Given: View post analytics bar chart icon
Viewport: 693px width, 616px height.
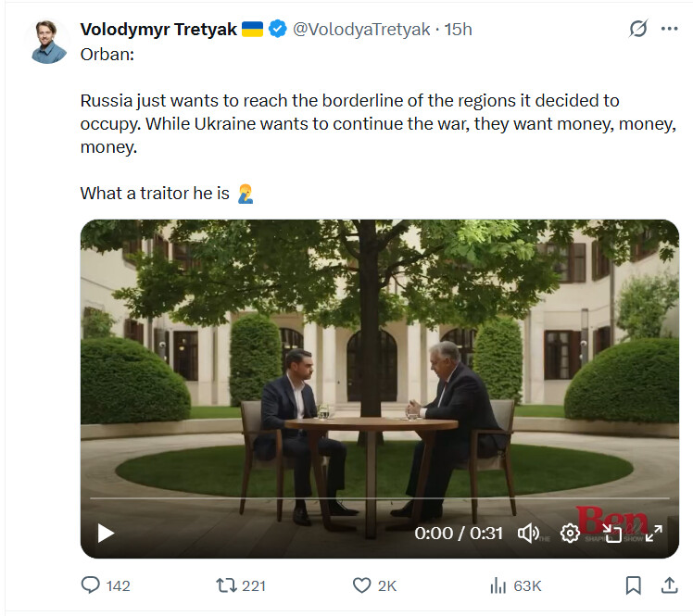Looking at the screenshot, I should pyautogui.click(x=498, y=585).
